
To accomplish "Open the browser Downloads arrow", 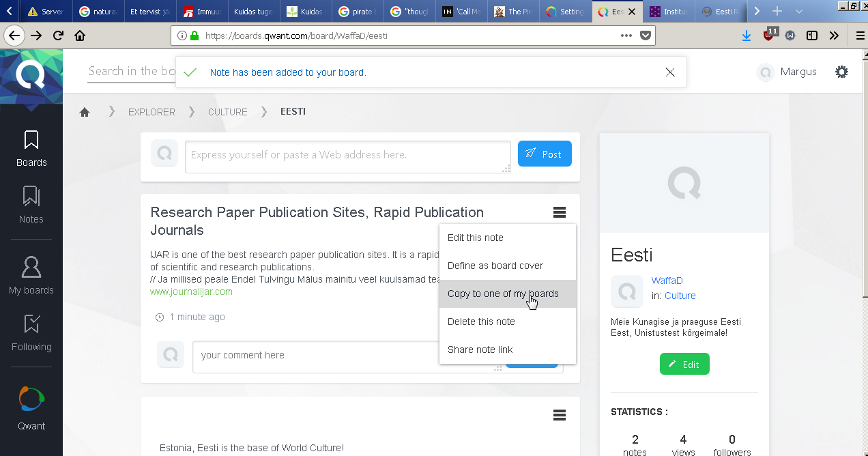I will pos(747,35).
